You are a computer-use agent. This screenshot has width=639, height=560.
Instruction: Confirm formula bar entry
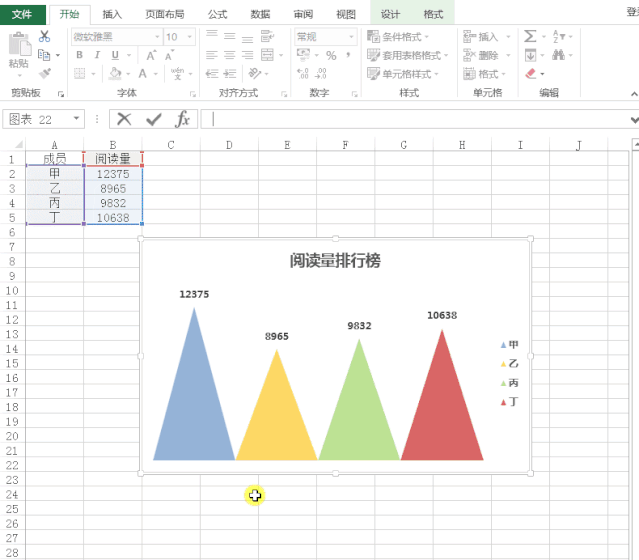(x=154, y=119)
